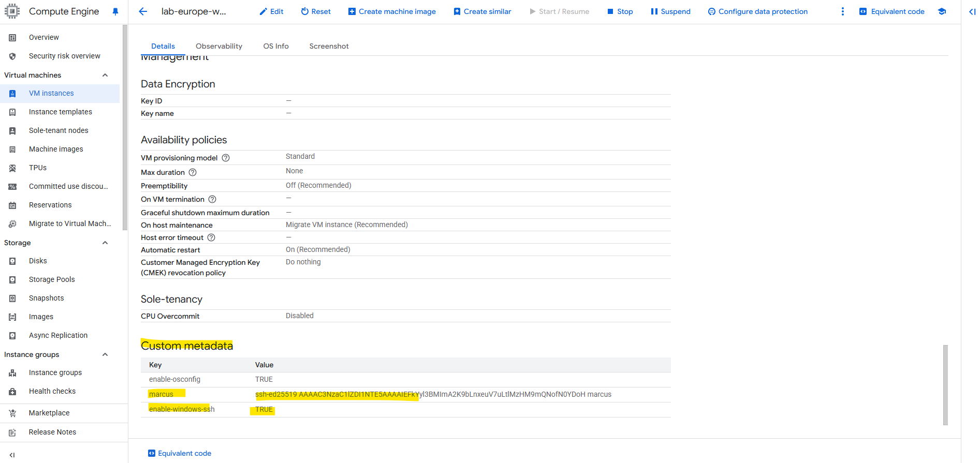Screen dimensions: 980x463
Task: Switch to the Screenshot tab
Action: pos(329,46)
